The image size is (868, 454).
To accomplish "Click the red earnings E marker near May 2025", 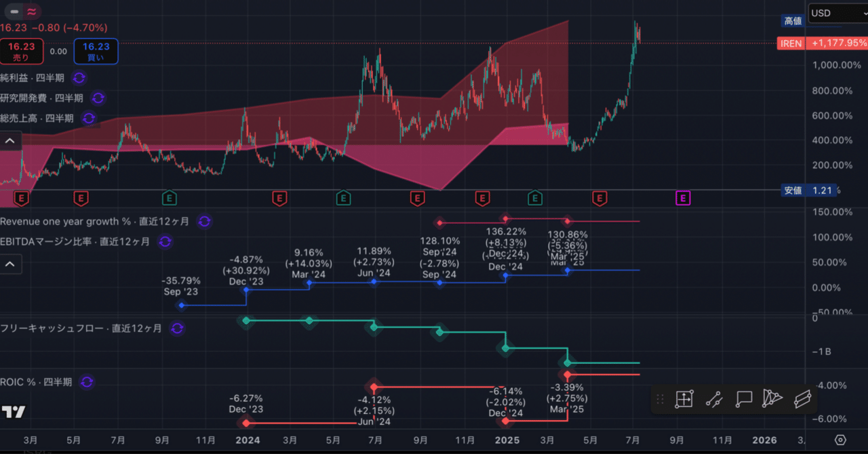I will (599, 198).
